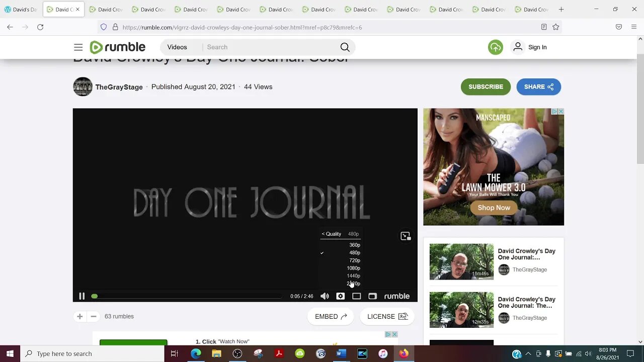Click the Windows taskbar search box
The image size is (644, 362).
(92, 353)
